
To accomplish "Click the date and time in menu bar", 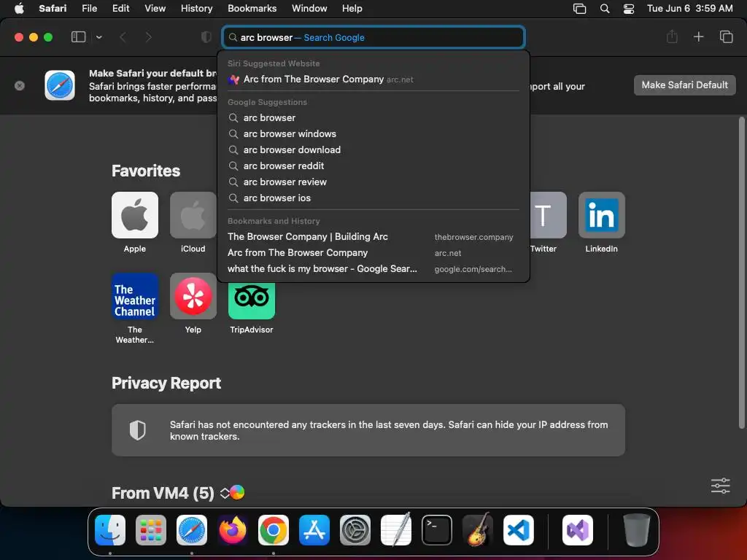I will (x=690, y=8).
